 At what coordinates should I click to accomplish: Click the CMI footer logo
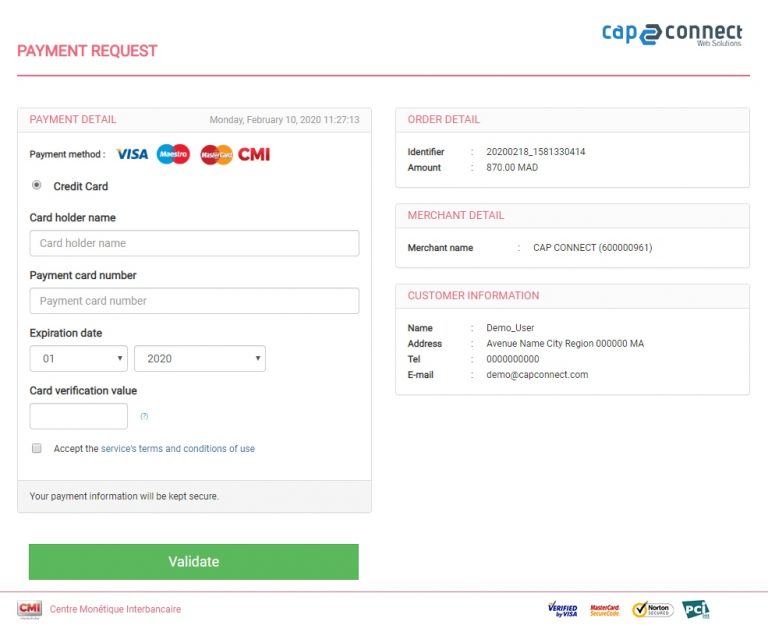click(29, 608)
